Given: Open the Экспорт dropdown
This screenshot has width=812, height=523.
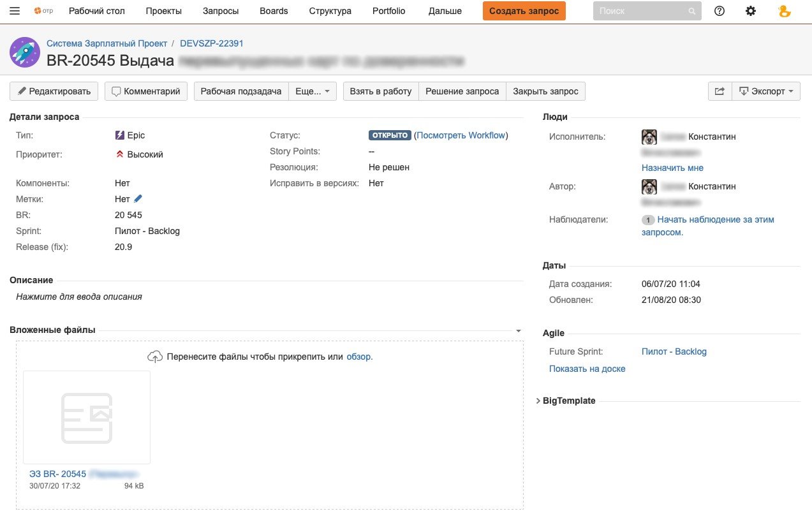Looking at the screenshot, I should click(x=765, y=91).
